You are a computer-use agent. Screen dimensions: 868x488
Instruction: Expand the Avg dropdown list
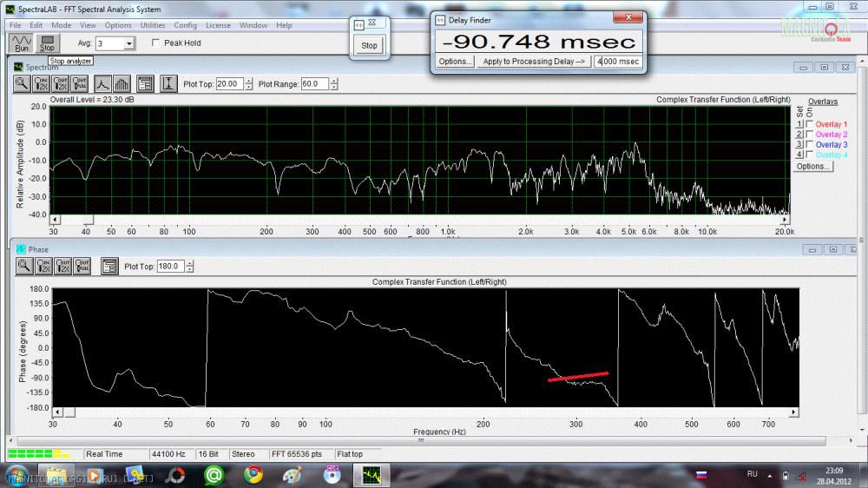click(129, 43)
